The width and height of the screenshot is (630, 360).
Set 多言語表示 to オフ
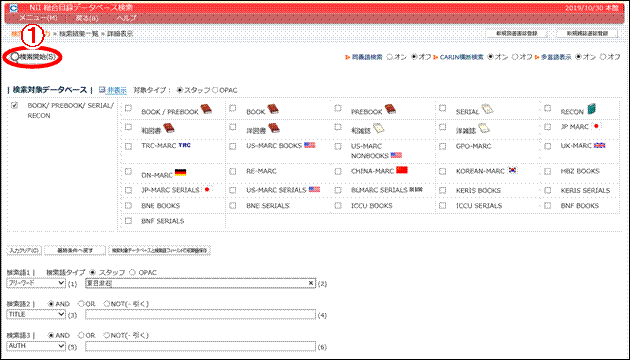click(603, 57)
